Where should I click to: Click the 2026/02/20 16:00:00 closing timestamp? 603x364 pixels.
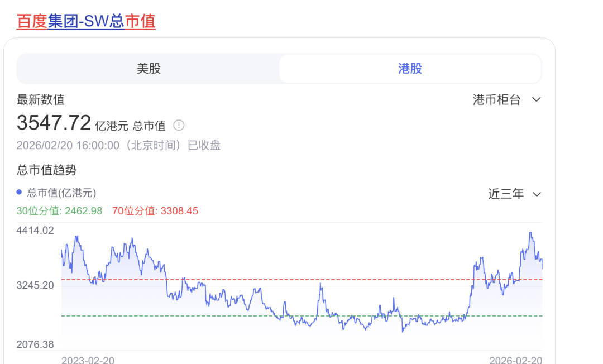pyautogui.click(x=68, y=146)
